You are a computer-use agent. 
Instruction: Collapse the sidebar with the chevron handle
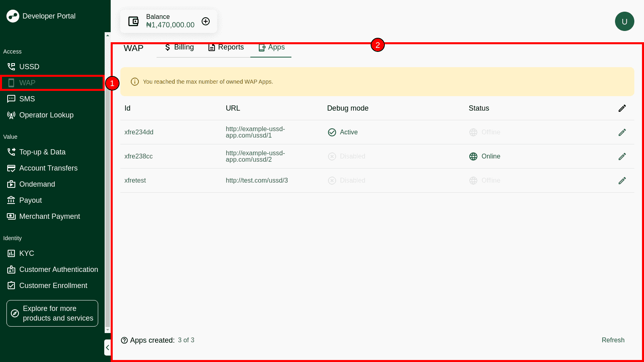[x=107, y=348]
